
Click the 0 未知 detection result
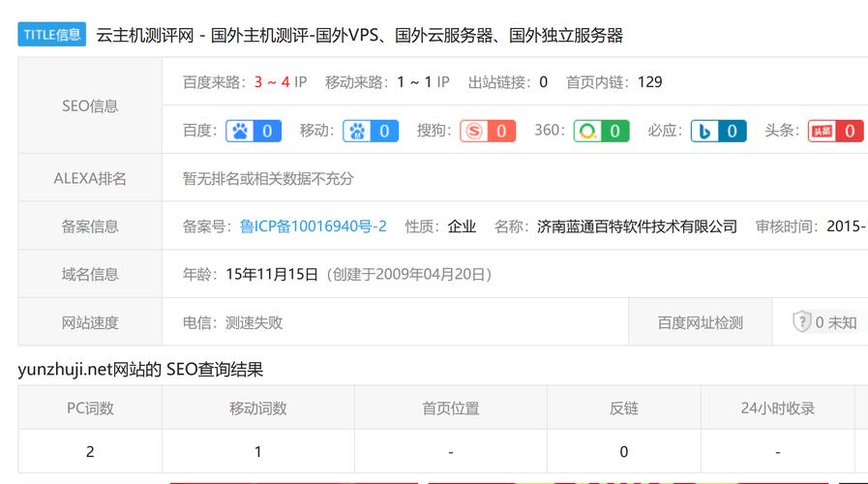836,322
